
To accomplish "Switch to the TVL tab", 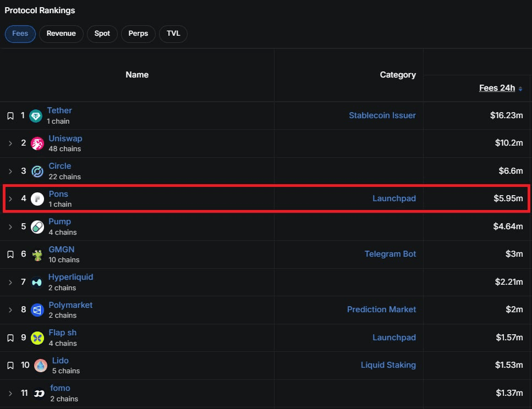I will coord(173,34).
